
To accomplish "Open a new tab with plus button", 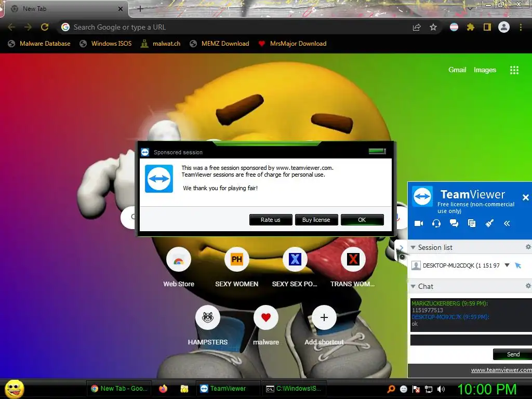I will (140, 9).
